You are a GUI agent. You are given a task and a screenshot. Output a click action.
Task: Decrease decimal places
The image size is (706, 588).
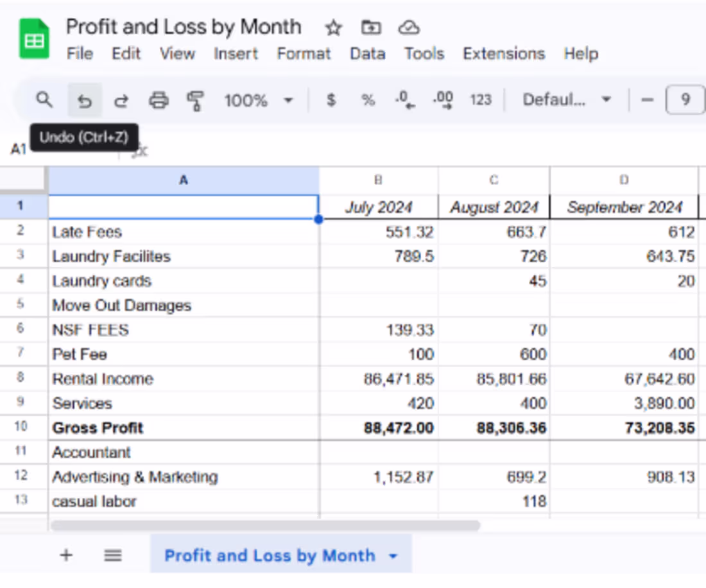pos(404,99)
